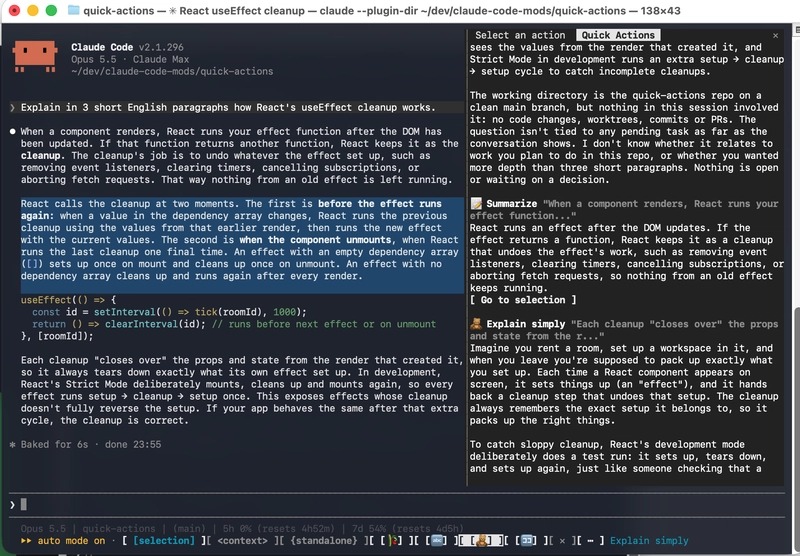Screen dimensions: 800x556
Task: Click 'Baked for 6s · done 23:55' line
Action: point(91,444)
